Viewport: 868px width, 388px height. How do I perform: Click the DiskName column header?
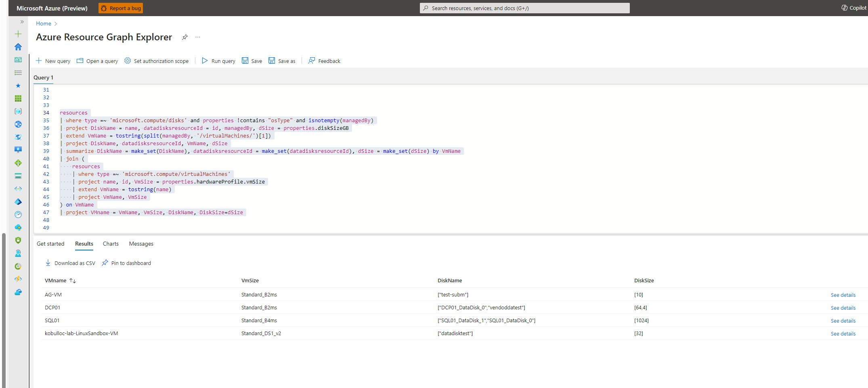pos(450,280)
